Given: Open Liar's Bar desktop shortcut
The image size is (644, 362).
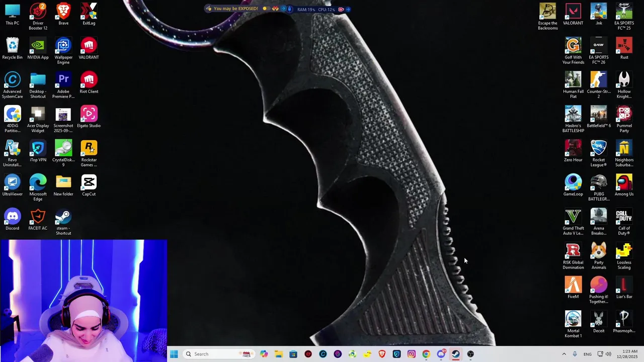Looking at the screenshot, I should tap(624, 288).
